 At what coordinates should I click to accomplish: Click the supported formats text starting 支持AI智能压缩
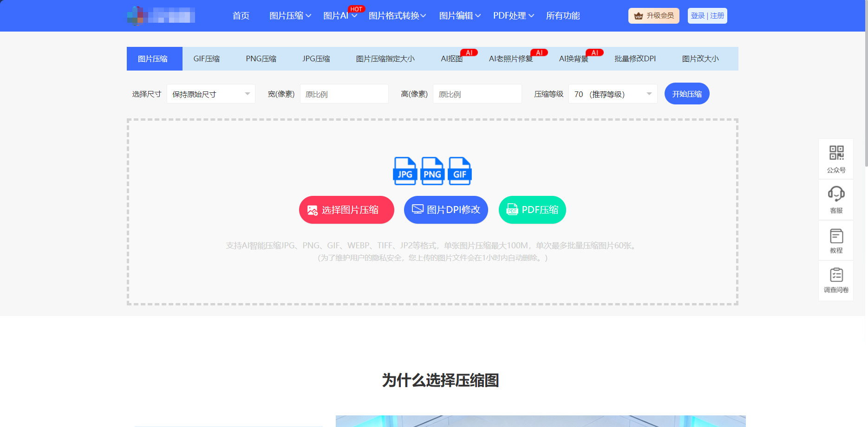pos(432,246)
